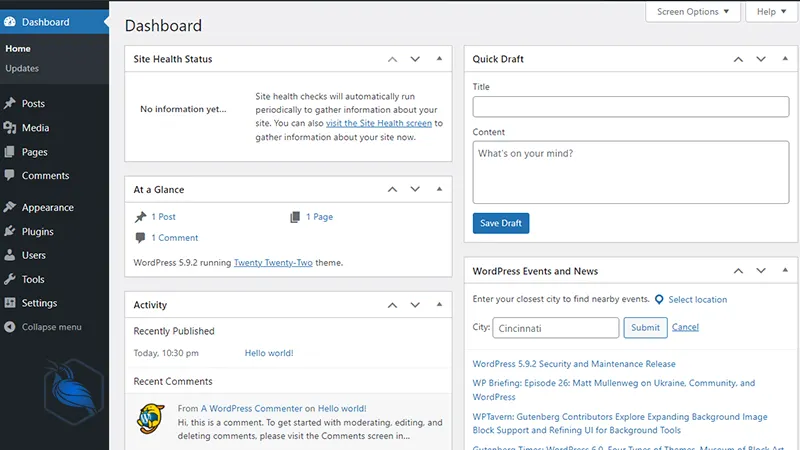The height and width of the screenshot is (450, 800).
Task: Click the Comments bubble icon in sidebar
Action: [x=10, y=176]
